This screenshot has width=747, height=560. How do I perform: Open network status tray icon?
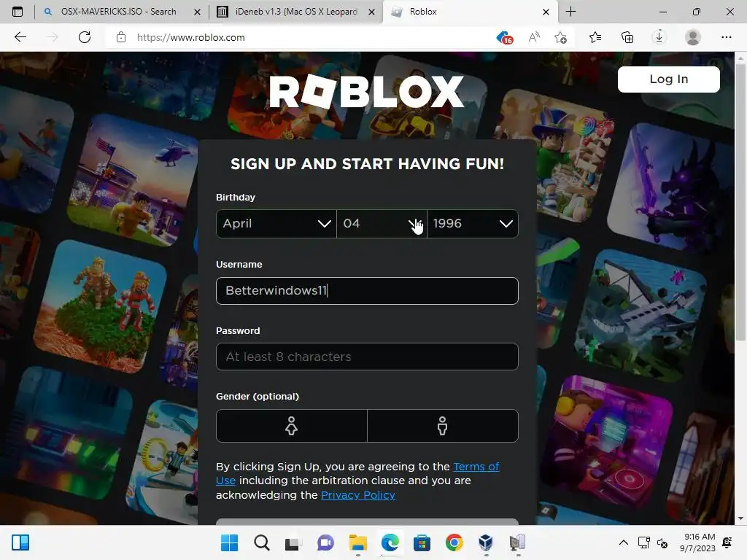[x=643, y=542]
